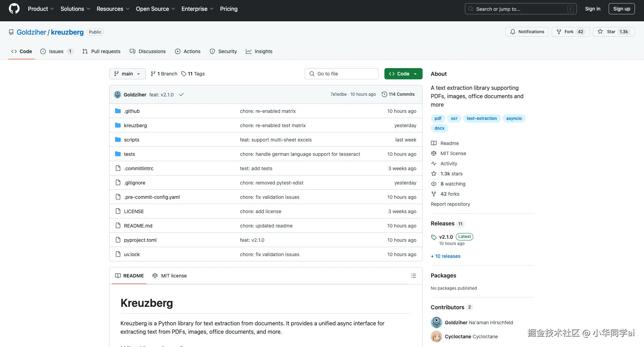
Task: Switch to the Insights tab
Action: click(259, 51)
